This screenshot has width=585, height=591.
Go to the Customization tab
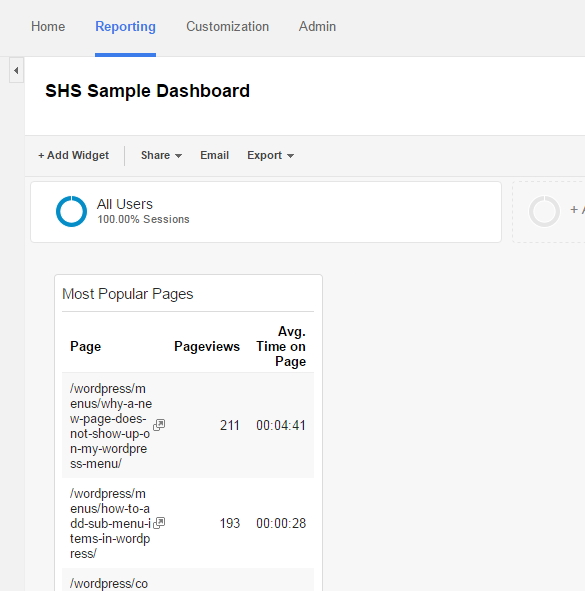227,27
